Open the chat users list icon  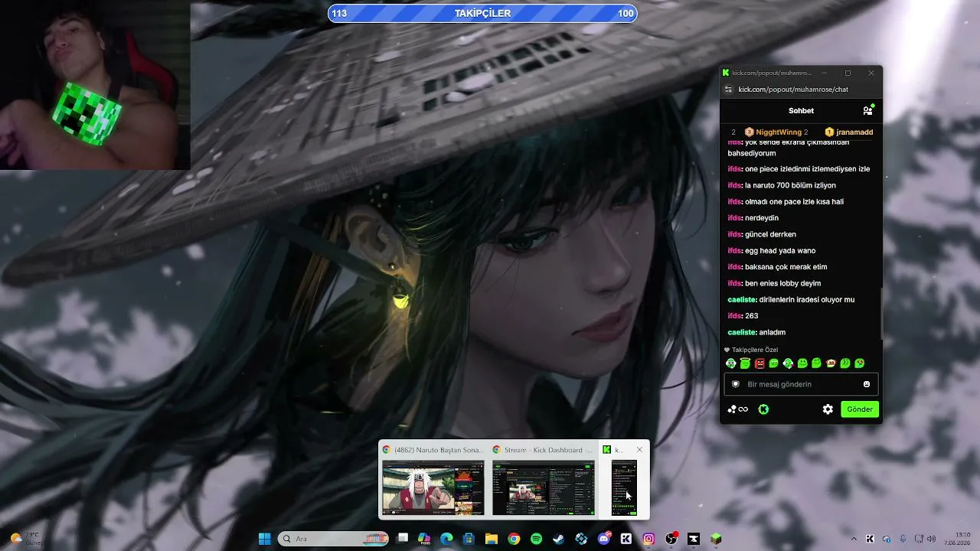click(867, 110)
